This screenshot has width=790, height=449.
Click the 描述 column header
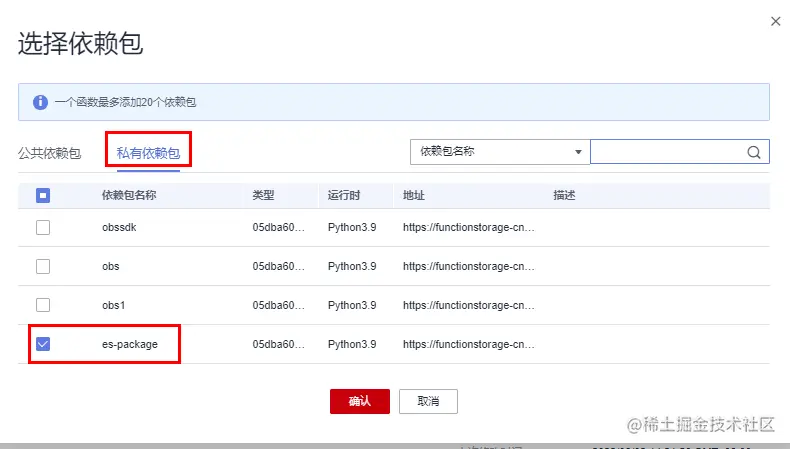(x=564, y=196)
